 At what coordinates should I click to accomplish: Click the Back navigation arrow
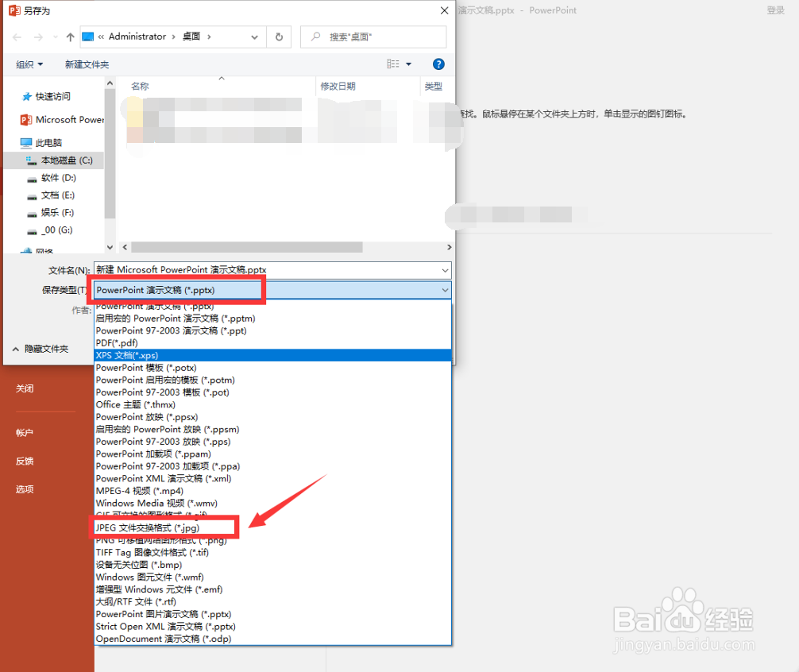(x=17, y=37)
